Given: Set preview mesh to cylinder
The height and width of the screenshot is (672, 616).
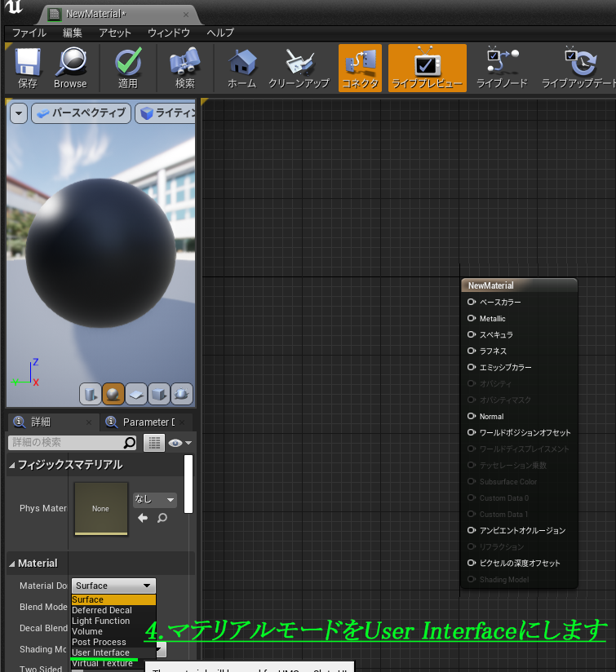Looking at the screenshot, I should (x=91, y=394).
